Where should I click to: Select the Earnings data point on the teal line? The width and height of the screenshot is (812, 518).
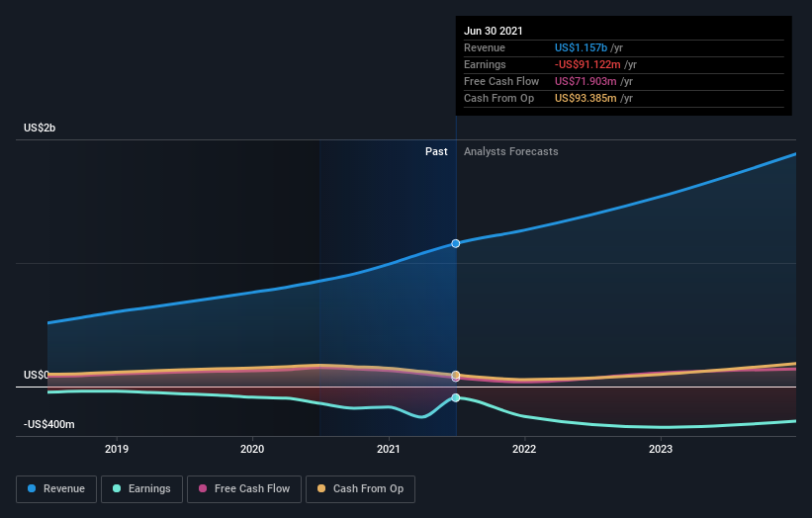pos(456,397)
